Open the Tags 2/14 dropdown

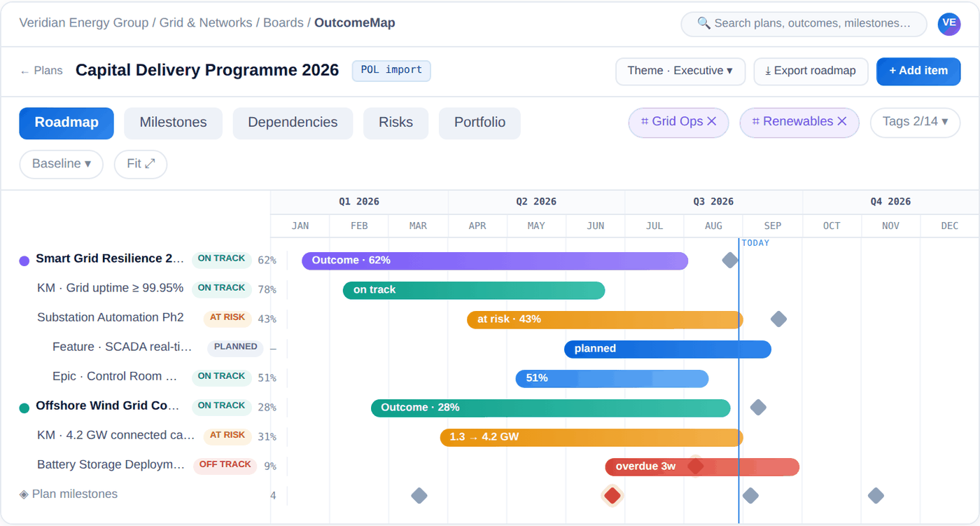tap(915, 122)
